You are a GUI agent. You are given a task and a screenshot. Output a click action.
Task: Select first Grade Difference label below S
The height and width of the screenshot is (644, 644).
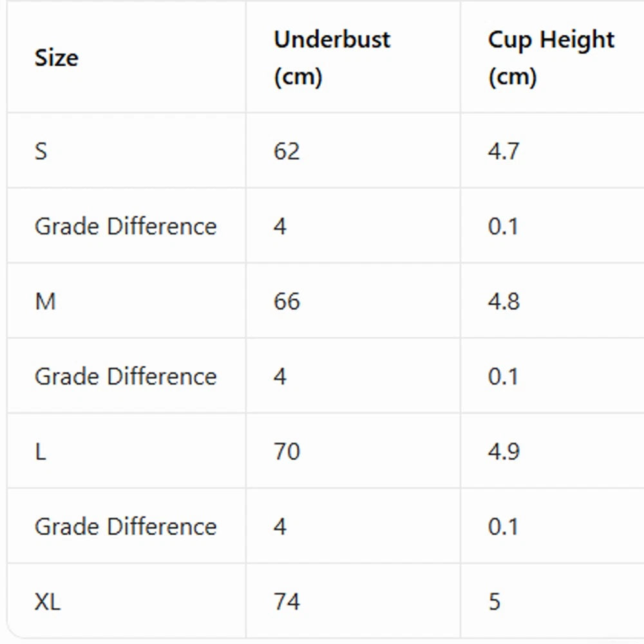pos(126,226)
